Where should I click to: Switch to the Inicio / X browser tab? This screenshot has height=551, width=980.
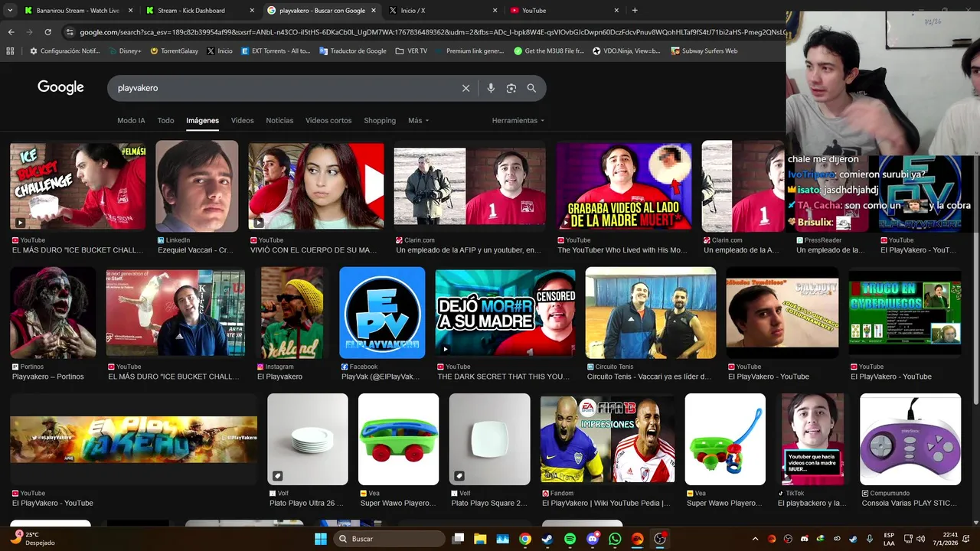pyautogui.click(x=443, y=11)
